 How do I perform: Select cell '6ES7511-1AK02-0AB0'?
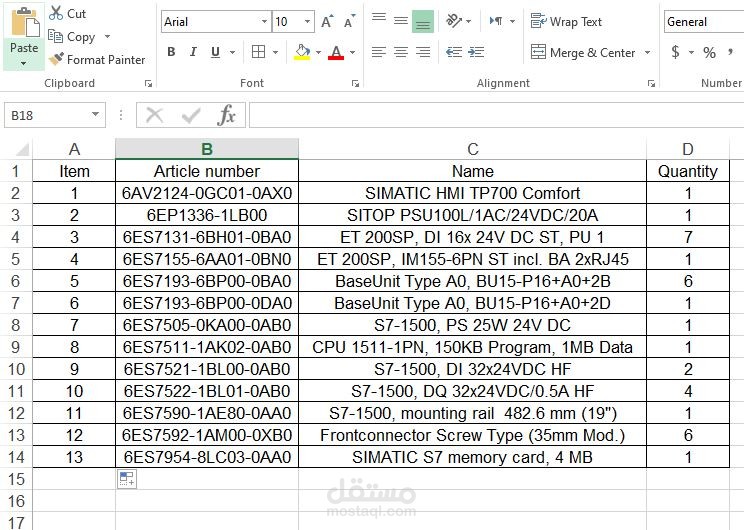[x=207, y=347]
